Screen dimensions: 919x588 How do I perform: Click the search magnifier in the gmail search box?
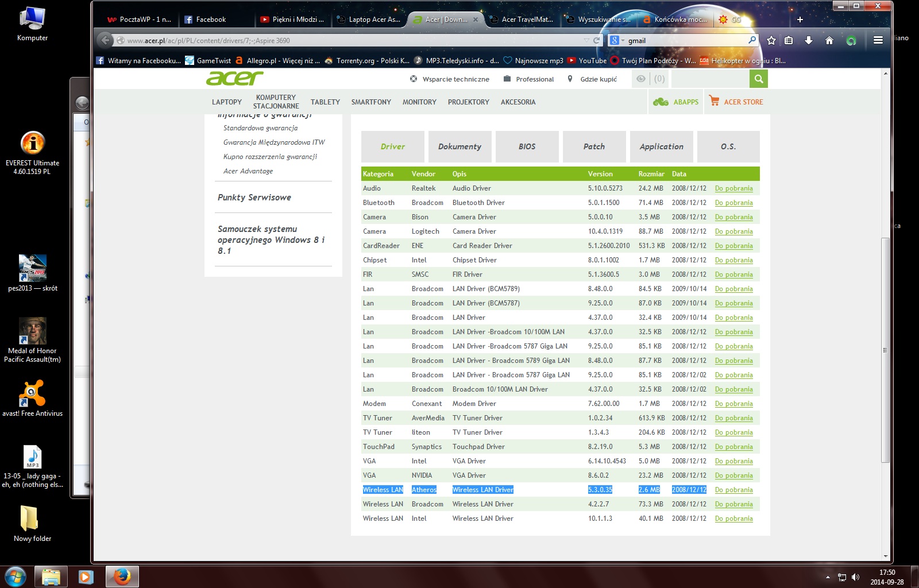[752, 40]
